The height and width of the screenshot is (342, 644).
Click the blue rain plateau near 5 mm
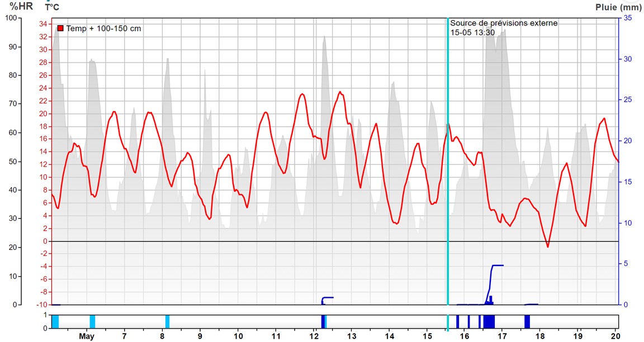[498, 265]
